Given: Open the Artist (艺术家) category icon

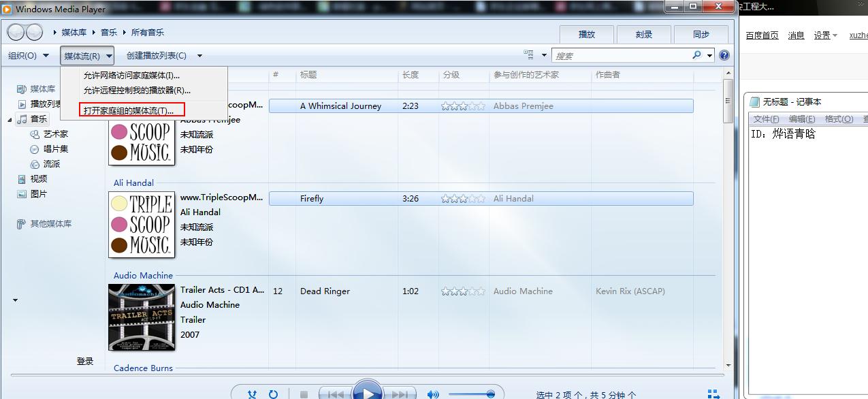Looking at the screenshot, I should (x=35, y=134).
